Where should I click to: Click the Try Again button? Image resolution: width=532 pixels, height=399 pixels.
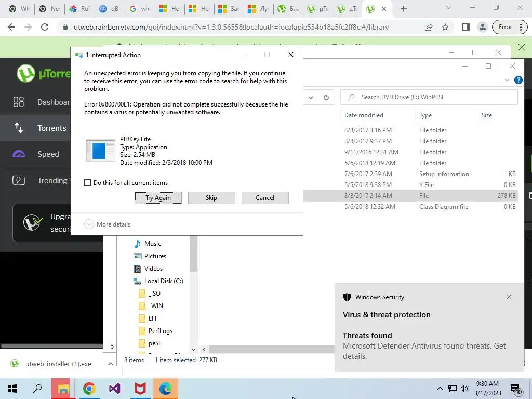pos(158,198)
